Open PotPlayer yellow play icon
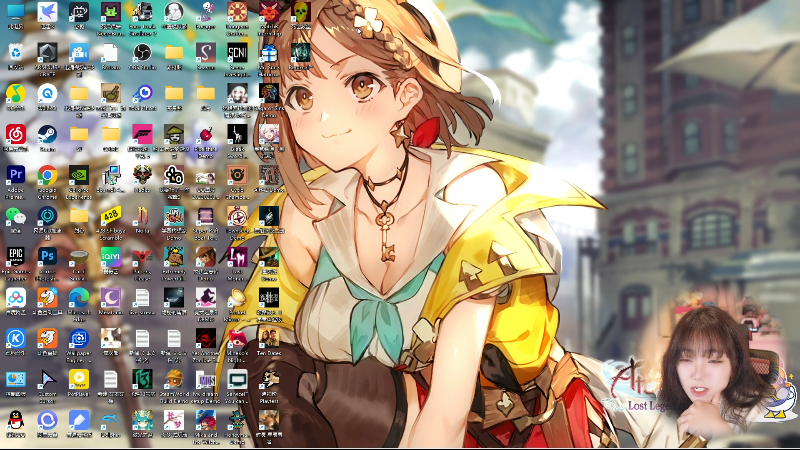Viewport: 800px width, 450px height. [x=79, y=379]
